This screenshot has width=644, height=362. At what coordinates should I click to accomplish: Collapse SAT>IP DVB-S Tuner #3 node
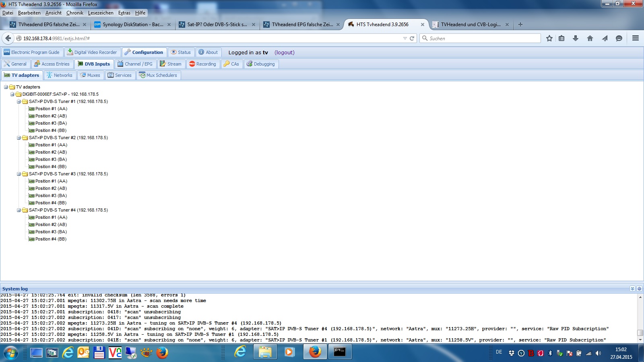[19, 174]
